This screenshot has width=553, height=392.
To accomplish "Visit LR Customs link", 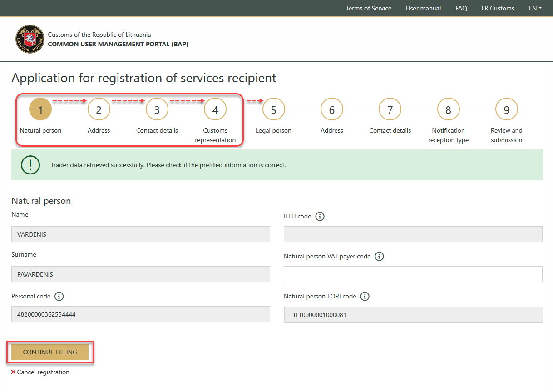I will [498, 8].
